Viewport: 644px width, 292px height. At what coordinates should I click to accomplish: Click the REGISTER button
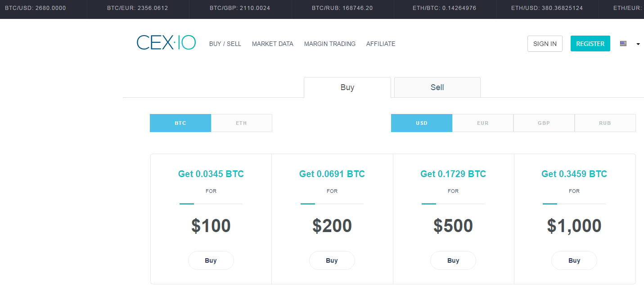(590, 43)
